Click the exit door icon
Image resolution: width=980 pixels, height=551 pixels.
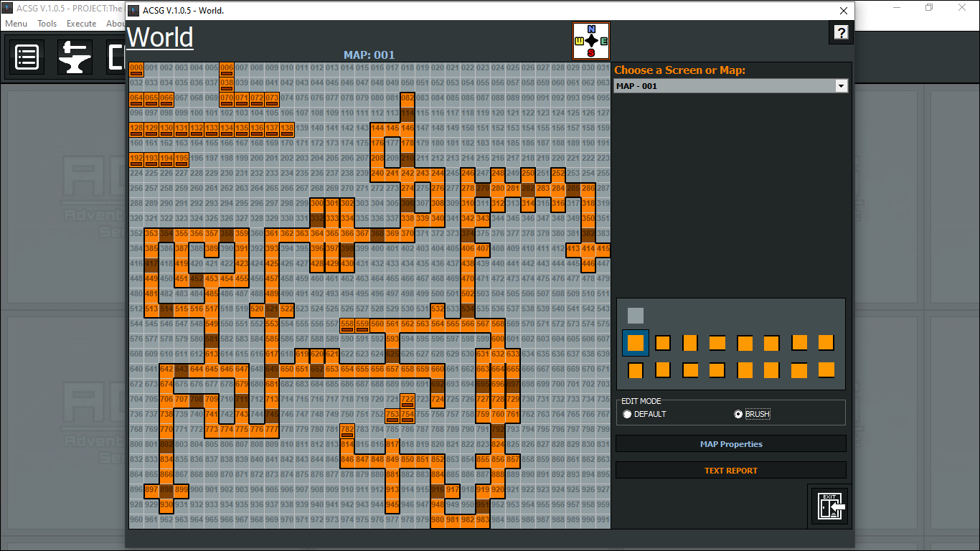coord(831,505)
